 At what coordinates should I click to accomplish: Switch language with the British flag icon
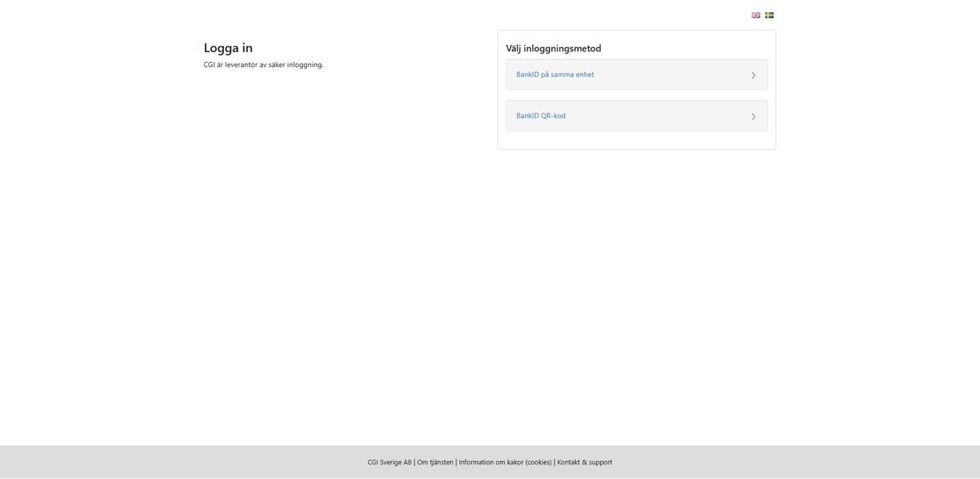tap(755, 15)
